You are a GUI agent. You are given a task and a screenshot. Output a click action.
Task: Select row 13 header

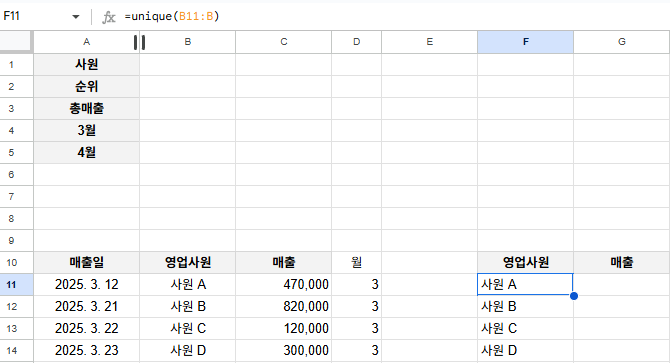(x=16, y=328)
